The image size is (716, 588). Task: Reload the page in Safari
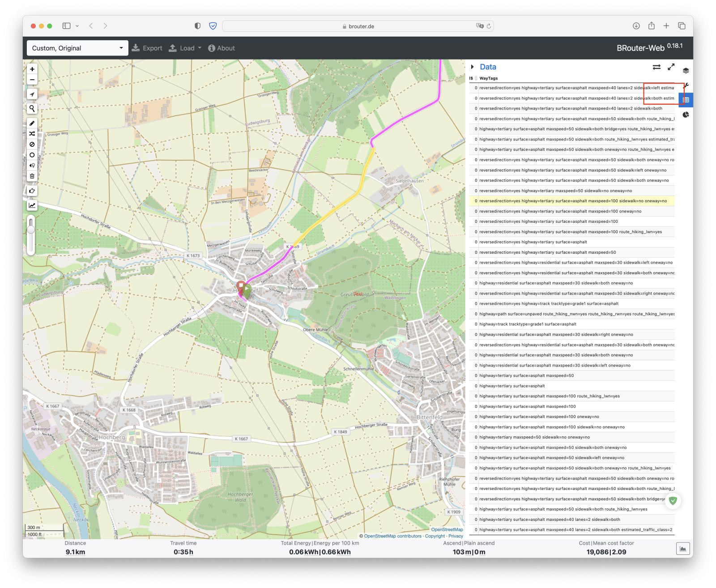coord(489,26)
